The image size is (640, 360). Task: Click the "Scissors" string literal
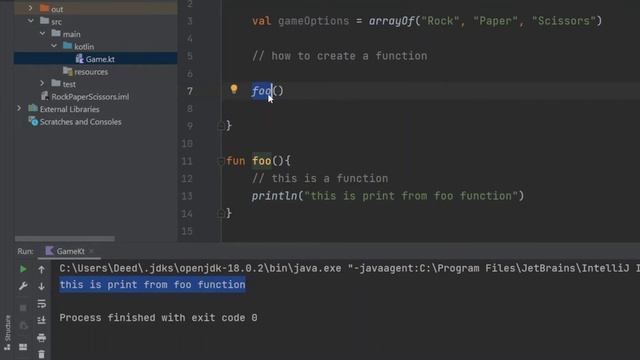564,21
